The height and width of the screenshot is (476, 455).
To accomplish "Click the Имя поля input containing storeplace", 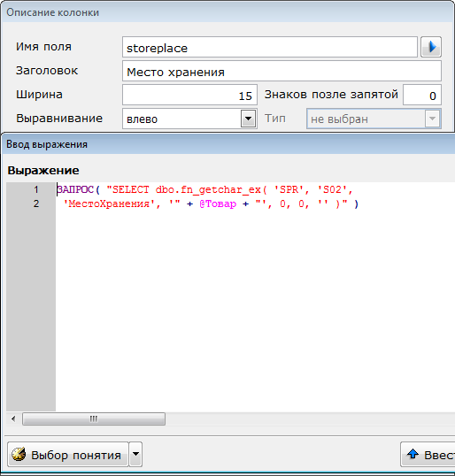I will coord(270,47).
